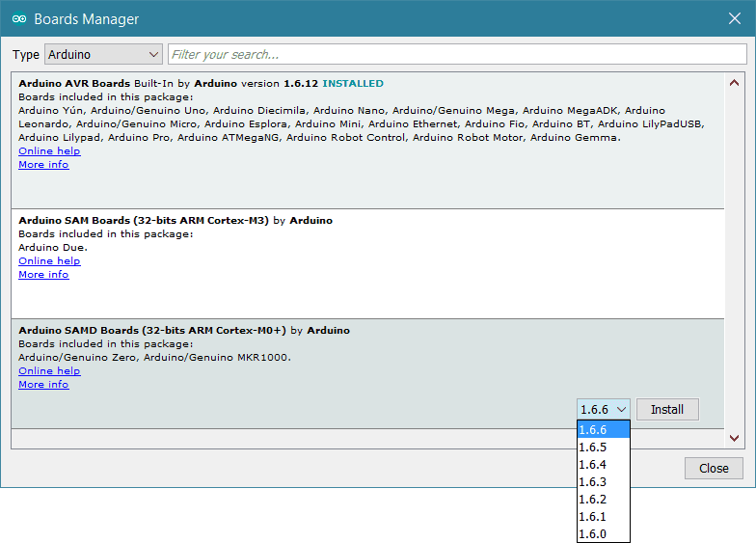The image size is (756, 543).
Task: Open More info for SAMD Boards
Action: point(43,385)
